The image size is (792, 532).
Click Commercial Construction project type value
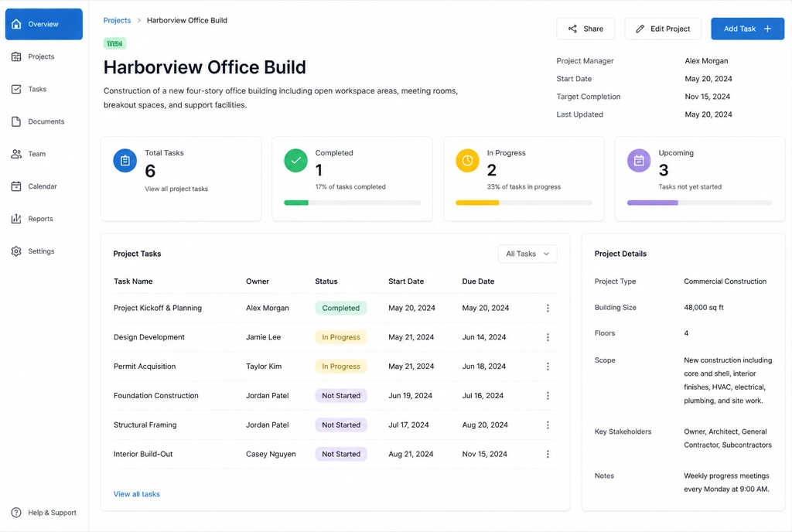click(x=725, y=281)
